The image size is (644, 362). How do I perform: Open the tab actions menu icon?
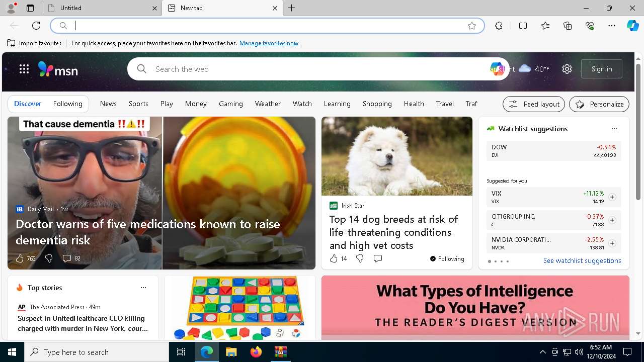pyautogui.click(x=30, y=8)
